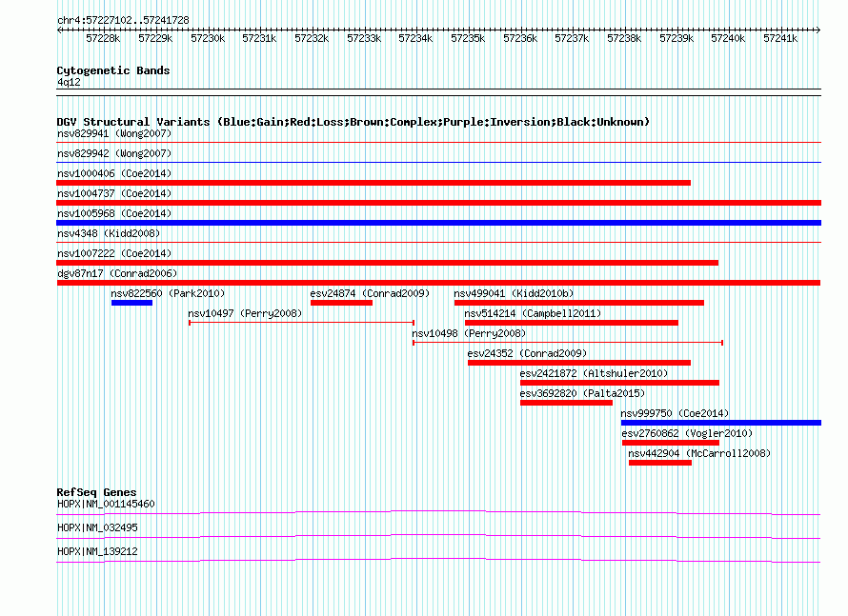Select the red nsv1004737 loss bar
Viewport: 848px width, 616px height.
[438, 203]
